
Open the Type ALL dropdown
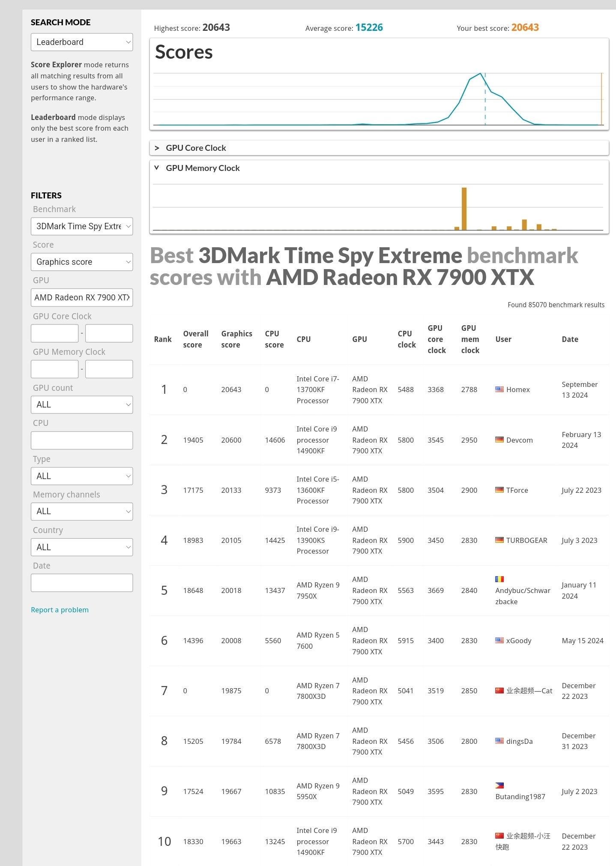(x=81, y=476)
